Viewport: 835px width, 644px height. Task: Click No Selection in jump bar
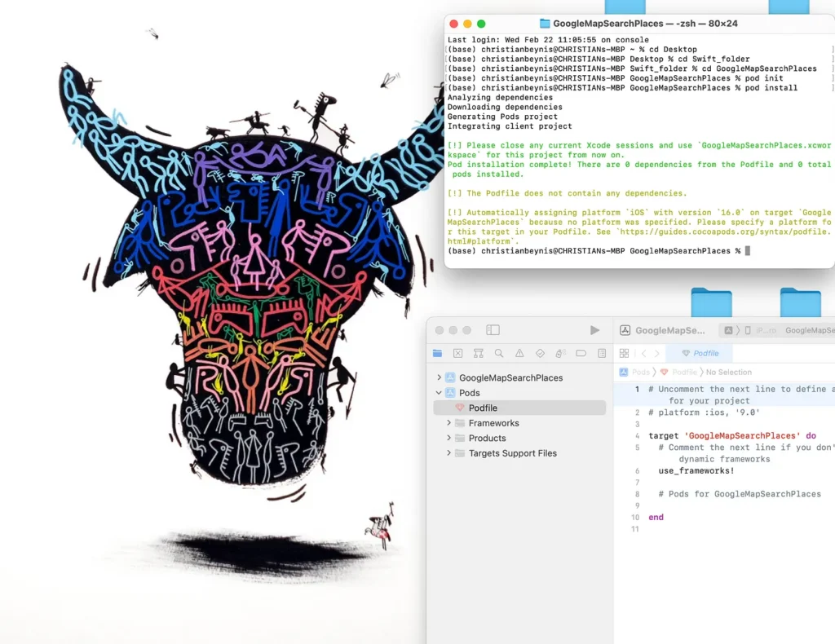[728, 372]
